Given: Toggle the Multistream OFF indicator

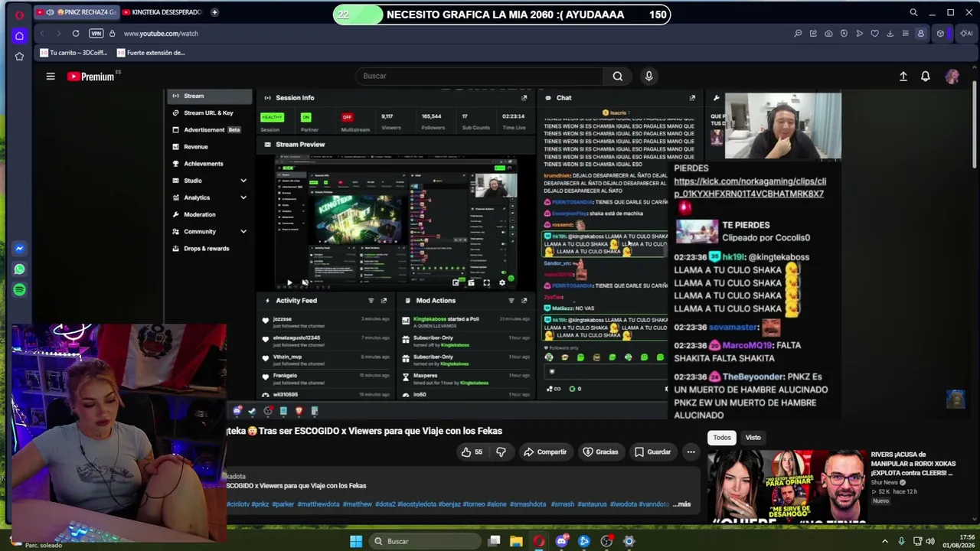Looking at the screenshot, I should pos(347,117).
